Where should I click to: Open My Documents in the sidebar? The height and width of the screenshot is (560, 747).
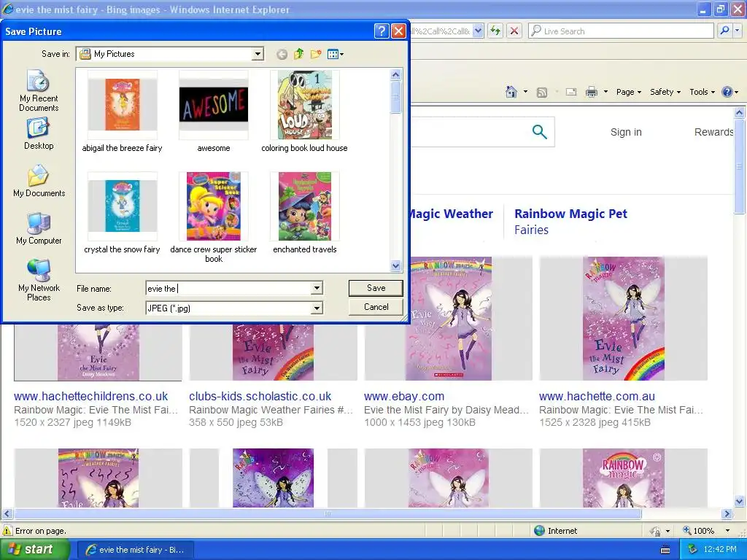39,181
